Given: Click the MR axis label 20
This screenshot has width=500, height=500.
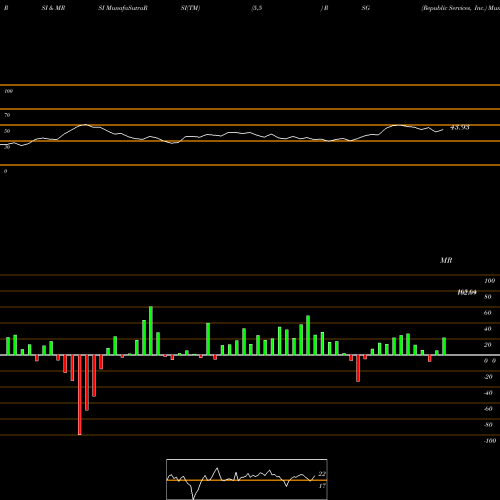Looking at the screenshot, I should 487,345.
